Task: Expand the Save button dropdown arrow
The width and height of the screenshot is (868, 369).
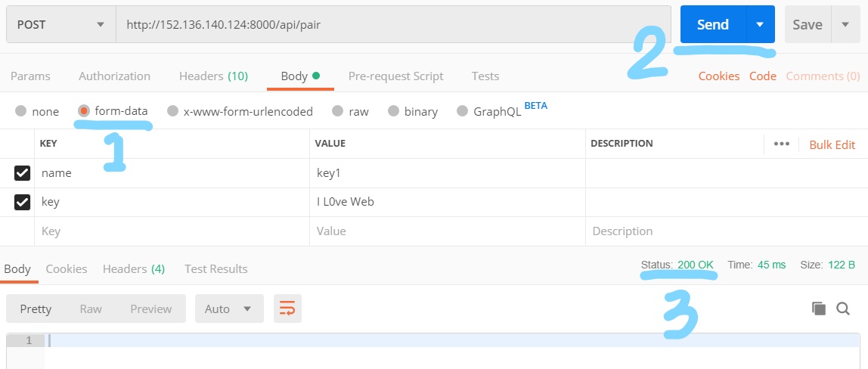Action: point(845,24)
